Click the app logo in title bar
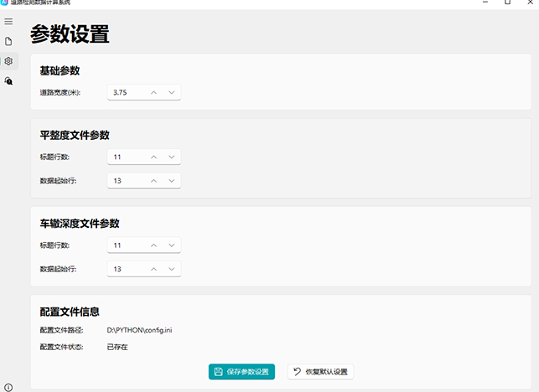Image resolution: width=539 pixels, height=392 pixels. click(4, 3)
